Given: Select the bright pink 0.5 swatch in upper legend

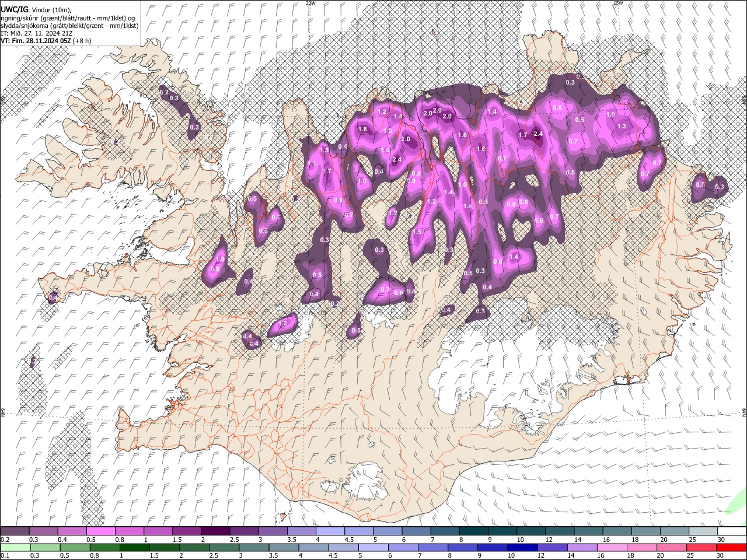Looking at the screenshot, I should [x=102, y=531].
